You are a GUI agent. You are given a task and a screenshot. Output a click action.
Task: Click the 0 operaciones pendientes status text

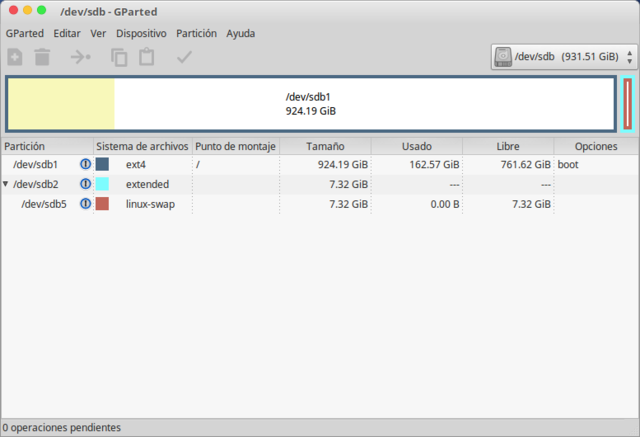pyautogui.click(x=62, y=427)
